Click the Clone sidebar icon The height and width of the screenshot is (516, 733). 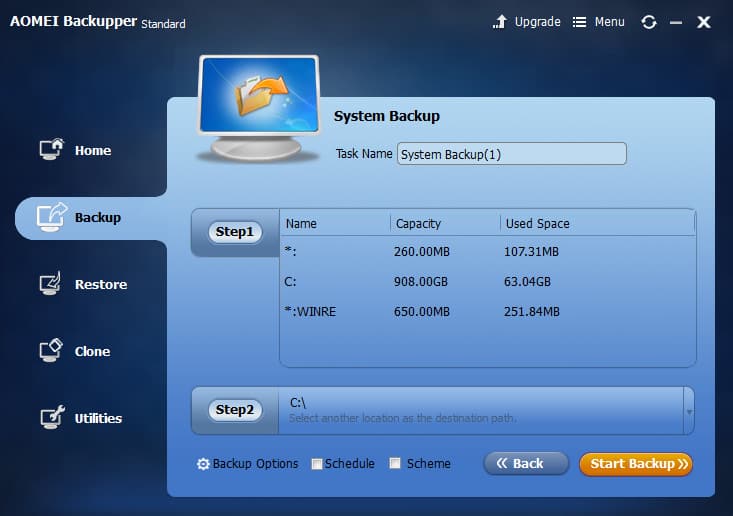51,351
